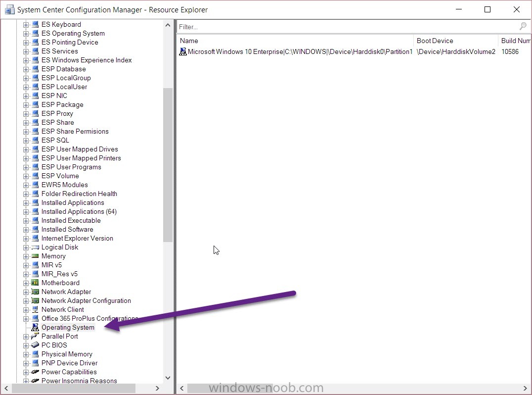Select ESP User Mapped Printers item
This screenshot has width=532, height=395.
point(81,158)
